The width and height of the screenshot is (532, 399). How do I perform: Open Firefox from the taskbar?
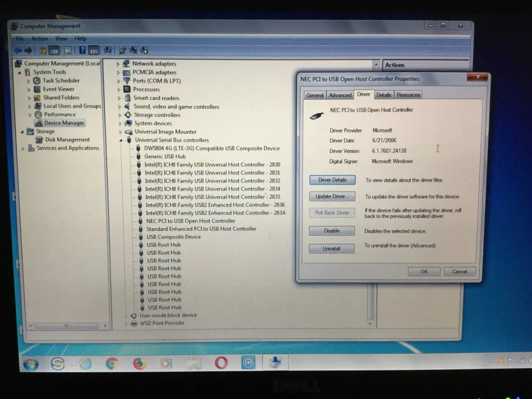click(139, 364)
